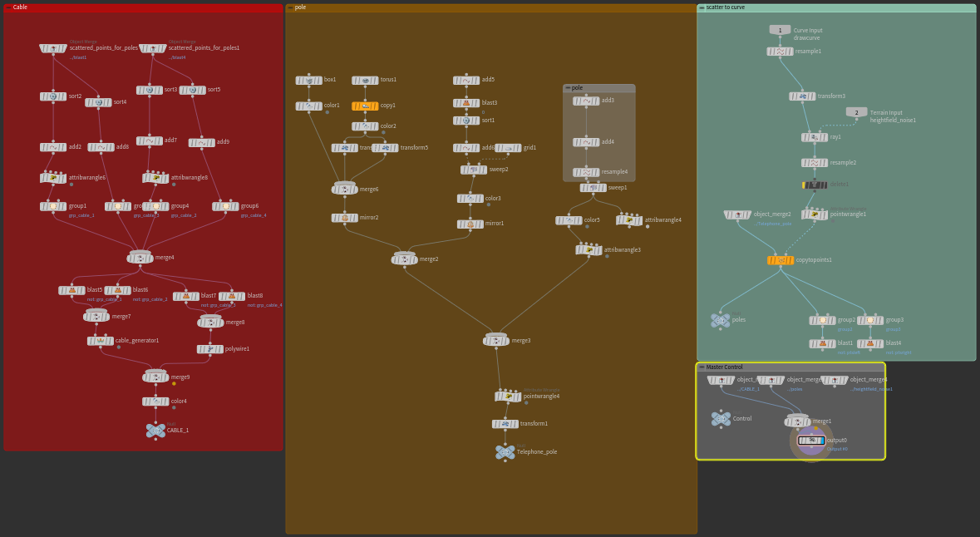Click the resample1 node

780,52
